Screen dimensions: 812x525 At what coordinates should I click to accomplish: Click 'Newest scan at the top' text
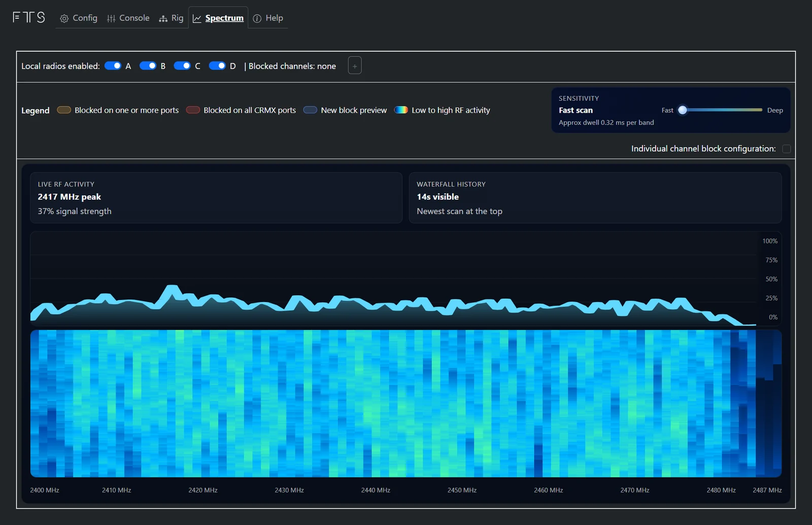pos(460,211)
